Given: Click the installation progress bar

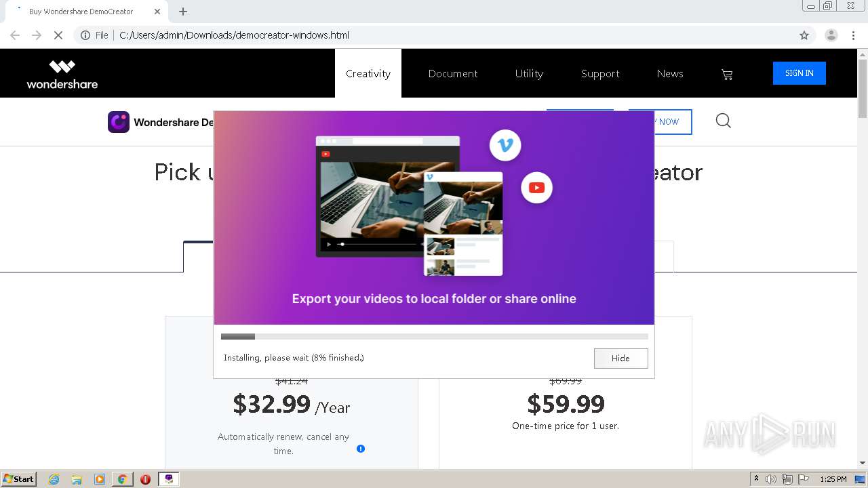Looking at the screenshot, I should click(x=434, y=336).
